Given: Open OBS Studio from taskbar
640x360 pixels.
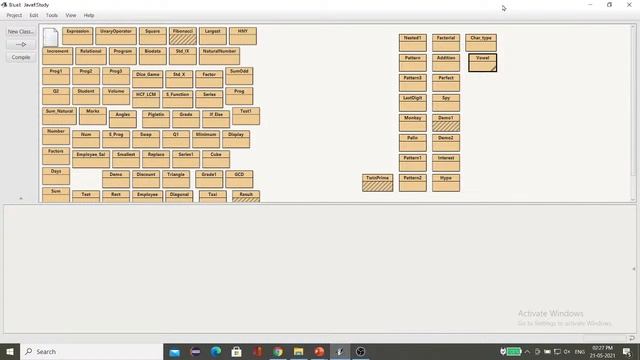Looking at the screenshot, I should [360, 351].
